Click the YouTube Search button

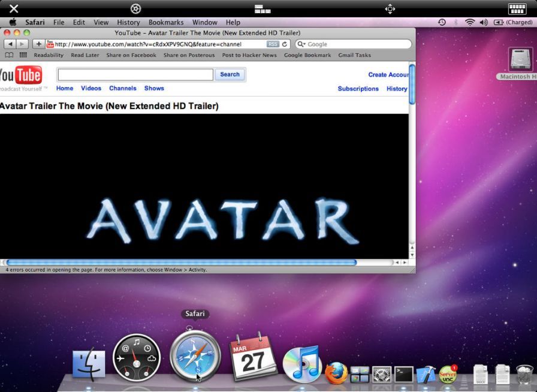pyautogui.click(x=230, y=74)
